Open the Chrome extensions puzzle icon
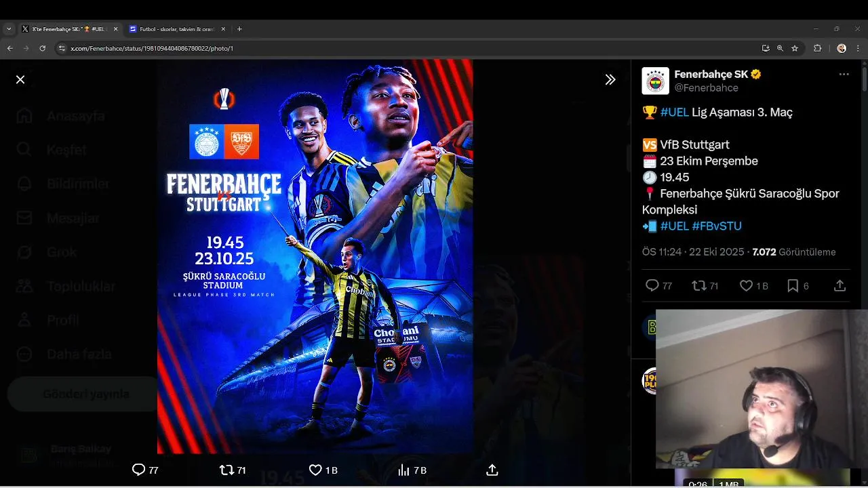 [817, 48]
